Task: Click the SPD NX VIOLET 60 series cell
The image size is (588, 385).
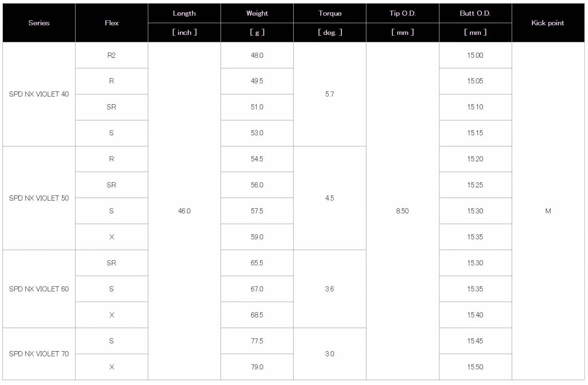Action: click(x=39, y=289)
